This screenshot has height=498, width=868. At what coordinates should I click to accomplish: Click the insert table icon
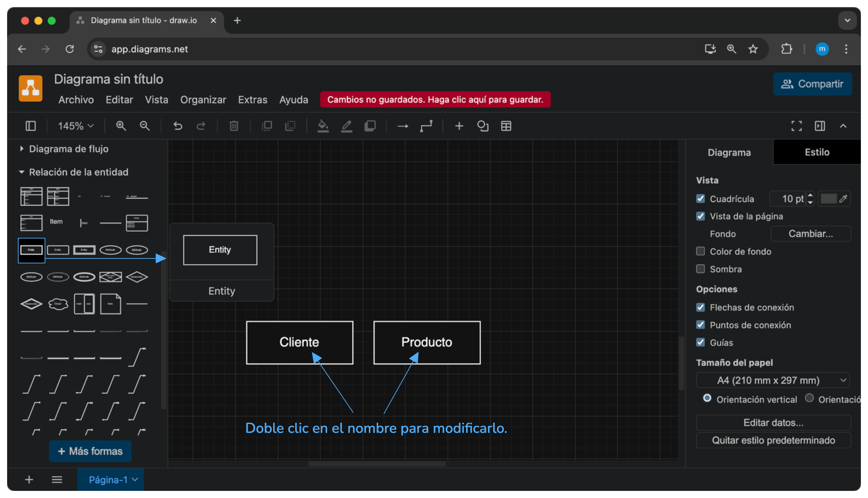[x=506, y=126]
